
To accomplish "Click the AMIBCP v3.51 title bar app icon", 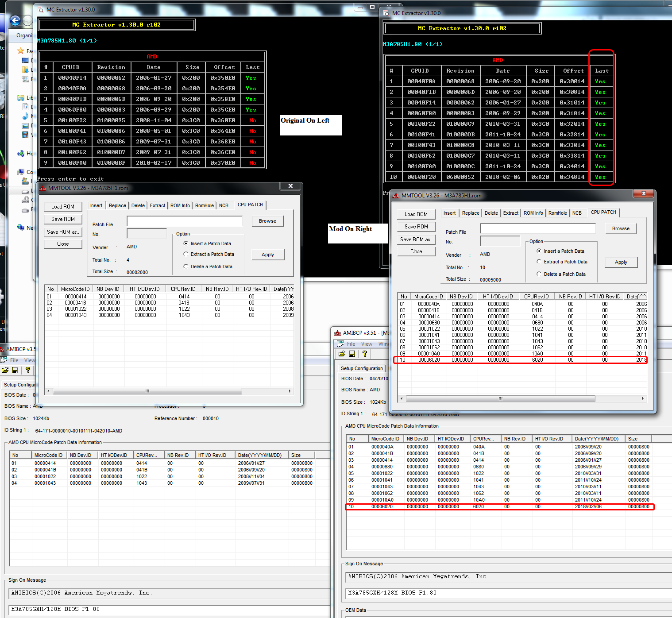I will pos(338,332).
